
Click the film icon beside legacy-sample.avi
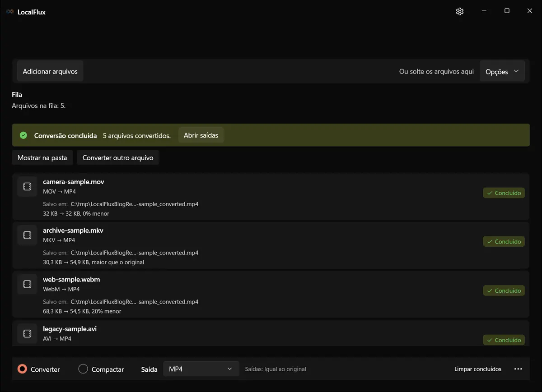tap(27, 333)
